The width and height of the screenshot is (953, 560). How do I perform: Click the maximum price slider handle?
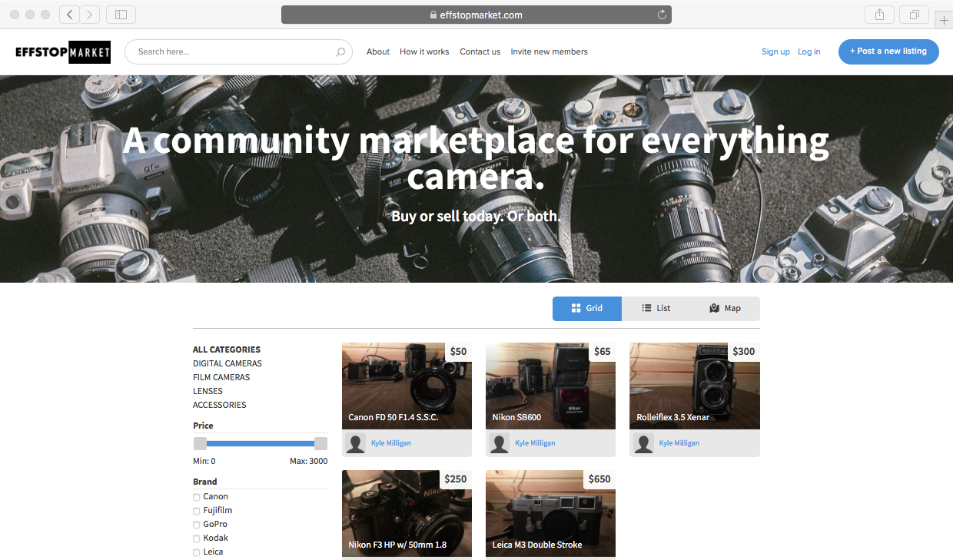[x=321, y=443]
